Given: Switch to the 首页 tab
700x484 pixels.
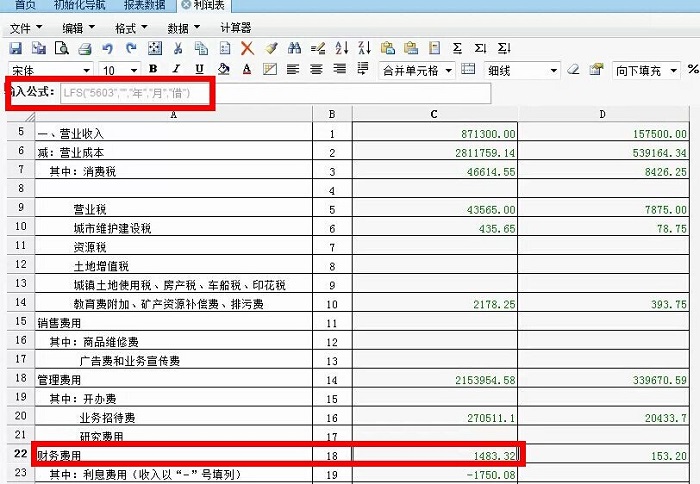Looking at the screenshot, I should [x=25, y=5].
